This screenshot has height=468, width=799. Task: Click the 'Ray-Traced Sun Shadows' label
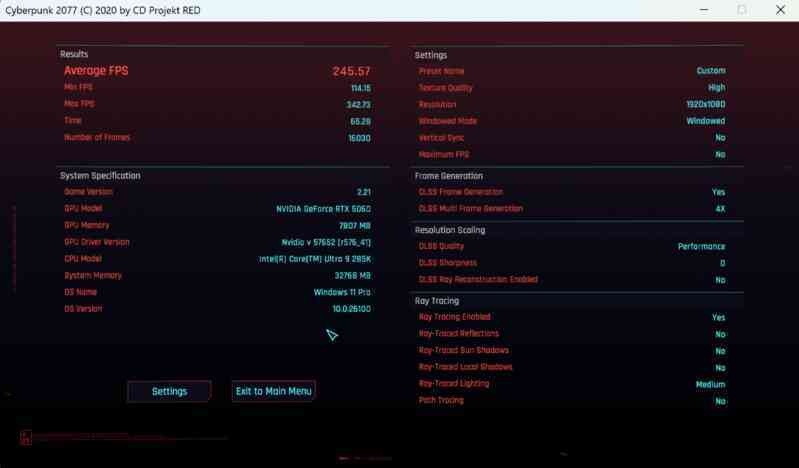tap(463, 350)
